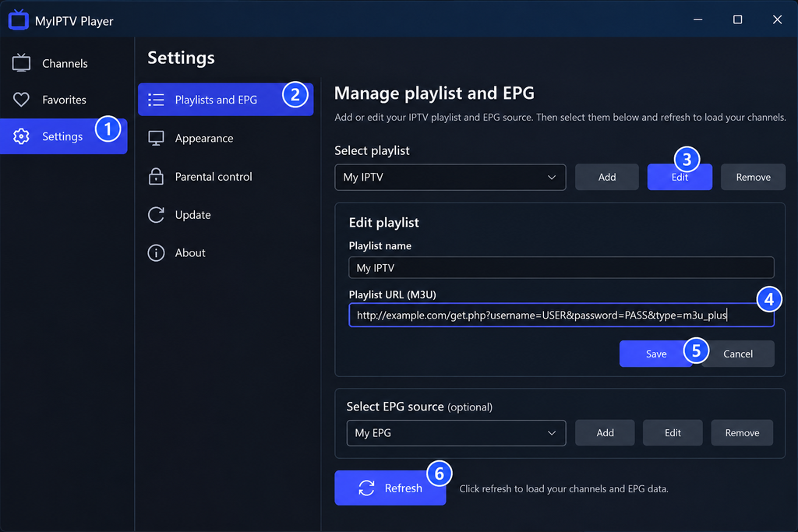Open the Channels section

coord(64,63)
